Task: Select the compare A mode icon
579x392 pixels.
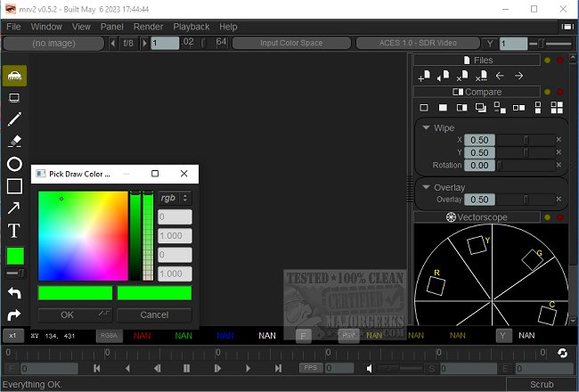Action: click(424, 108)
